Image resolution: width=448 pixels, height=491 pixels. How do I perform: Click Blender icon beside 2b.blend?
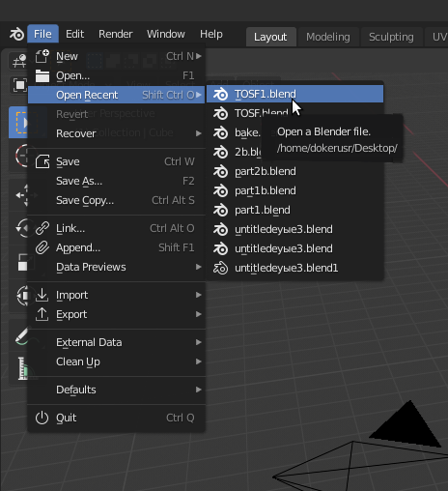point(220,152)
